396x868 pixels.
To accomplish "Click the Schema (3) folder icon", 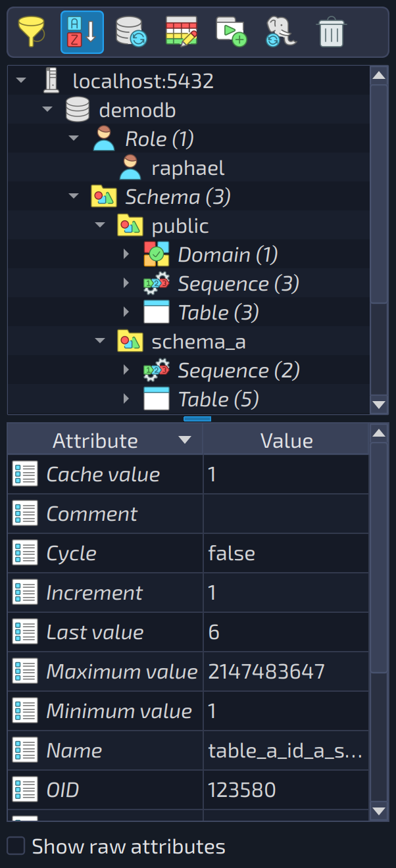I will click(x=104, y=197).
